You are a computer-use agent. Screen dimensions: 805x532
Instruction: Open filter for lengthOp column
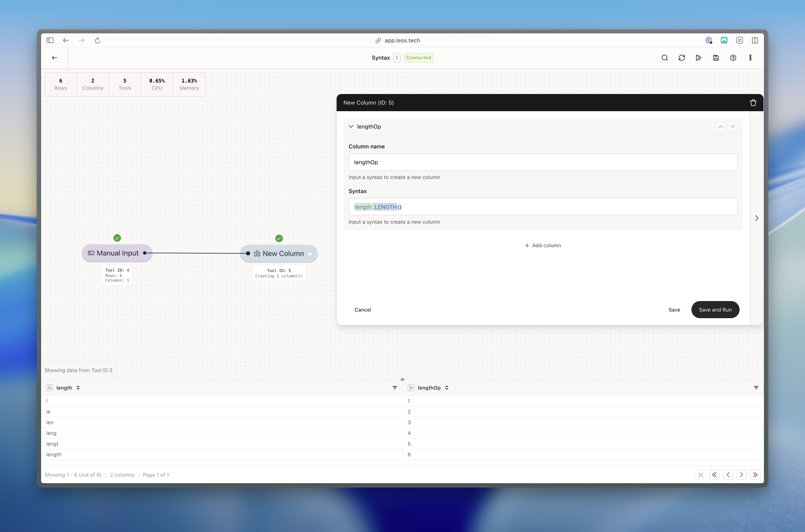point(756,388)
